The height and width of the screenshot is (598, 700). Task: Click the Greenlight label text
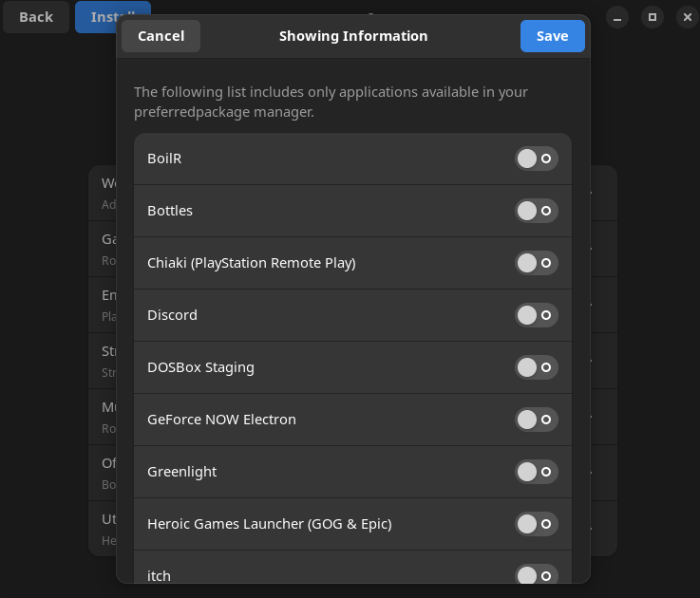pos(181,472)
